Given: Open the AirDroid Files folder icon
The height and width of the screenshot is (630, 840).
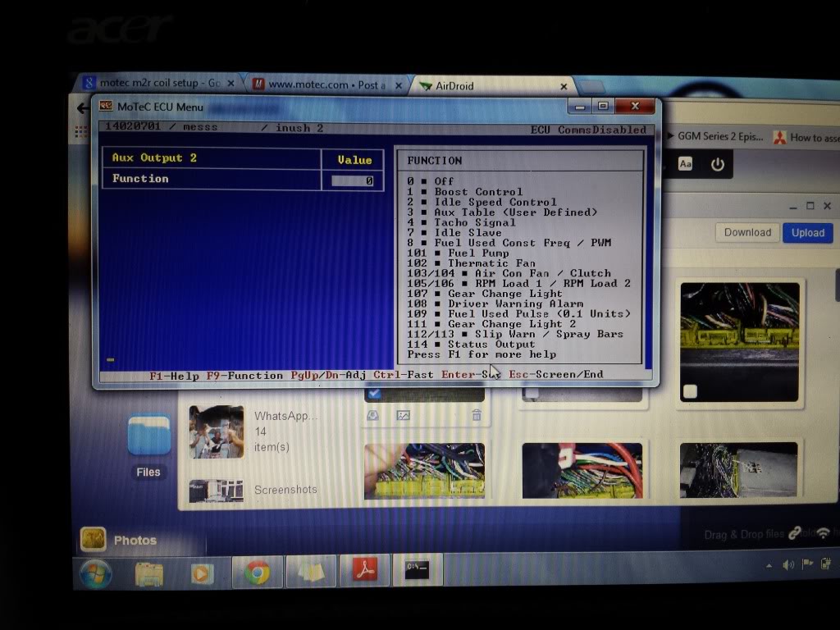Looking at the screenshot, I should (149, 434).
